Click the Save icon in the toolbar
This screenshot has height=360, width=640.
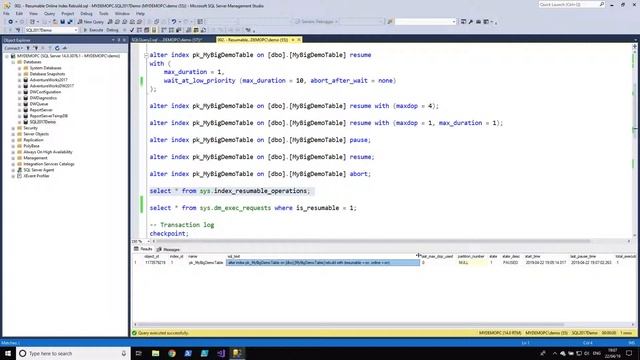pyautogui.click(x=62, y=22)
